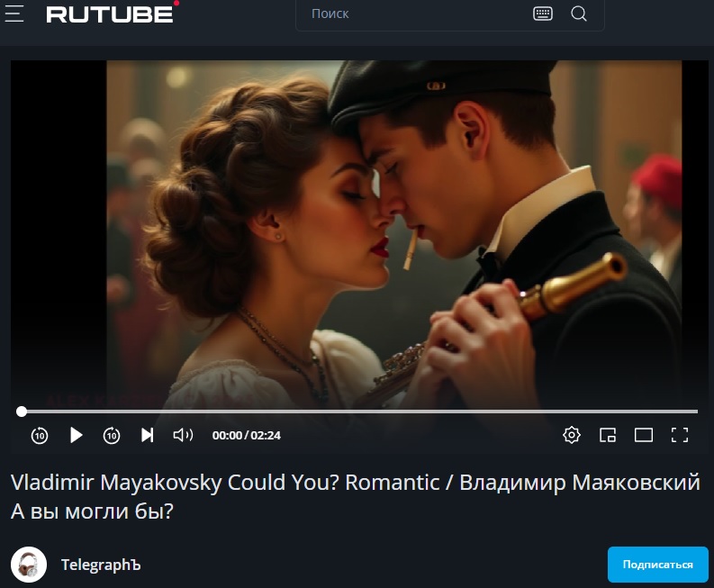Click the search magnifier icon
Viewport: 714px width, 588px height.
(579, 14)
